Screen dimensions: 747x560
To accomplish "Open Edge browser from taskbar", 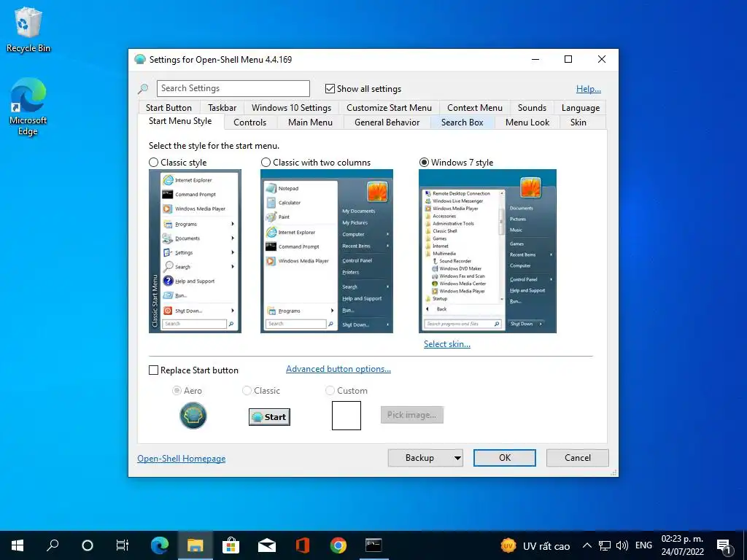I will [x=159, y=545].
